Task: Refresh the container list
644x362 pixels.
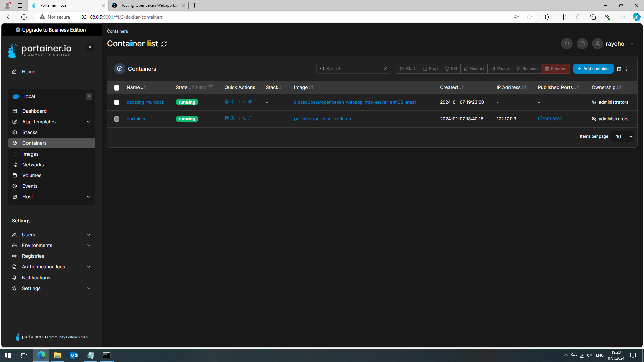Action: [x=164, y=44]
